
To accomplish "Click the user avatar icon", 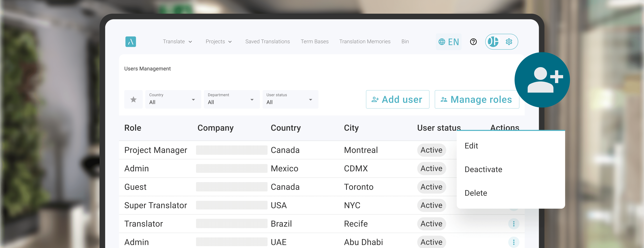I will 493,42.
